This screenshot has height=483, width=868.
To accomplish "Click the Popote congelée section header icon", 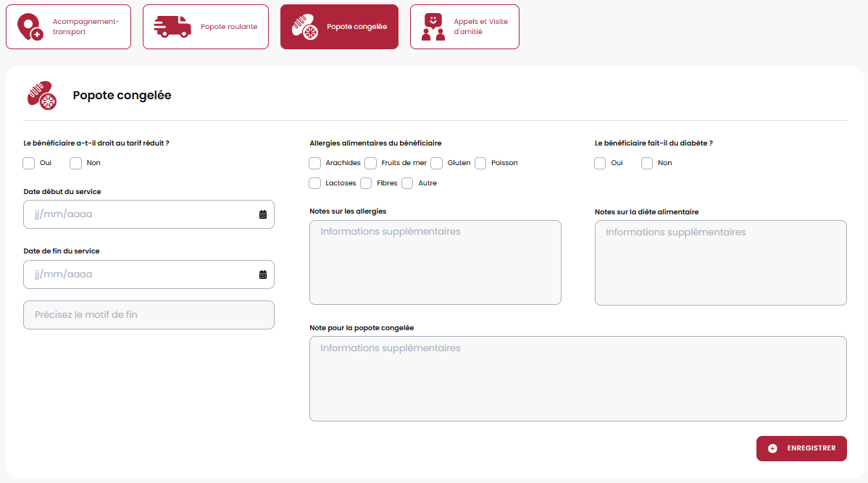I will pyautogui.click(x=42, y=96).
